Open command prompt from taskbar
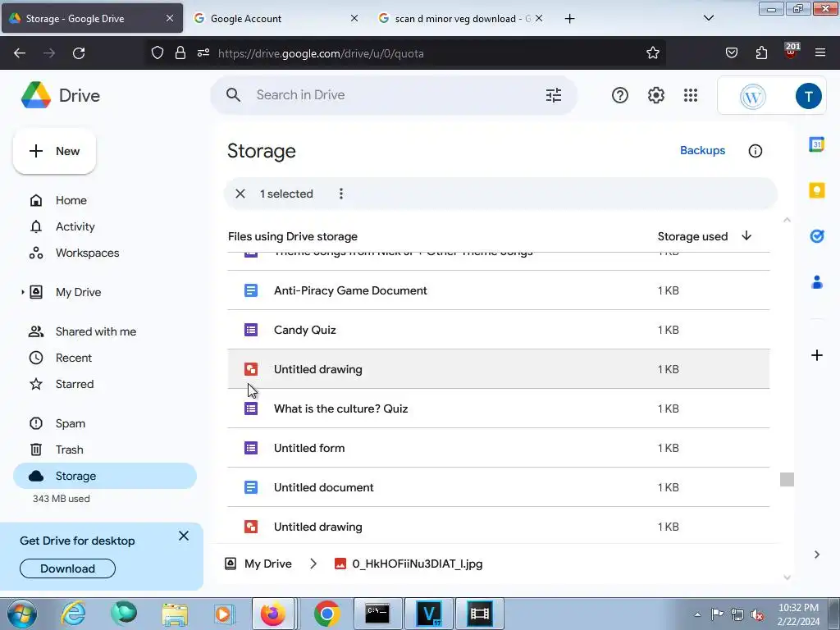This screenshot has width=840, height=630. (x=377, y=614)
